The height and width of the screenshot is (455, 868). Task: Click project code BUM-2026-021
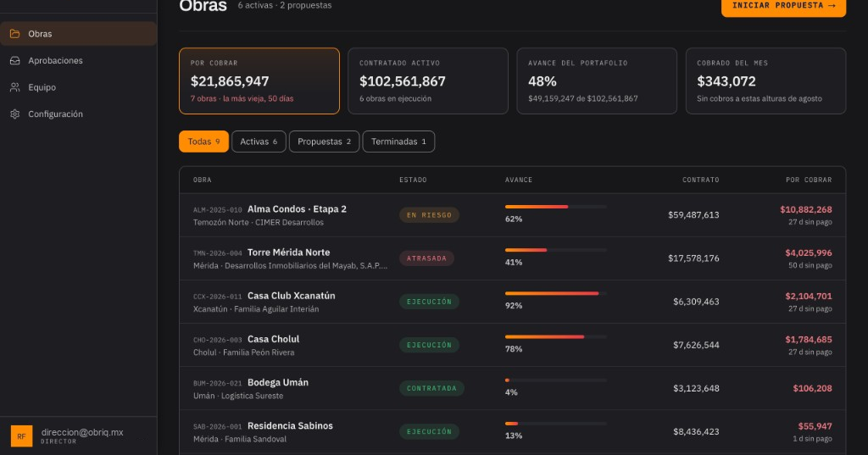pos(218,384)
